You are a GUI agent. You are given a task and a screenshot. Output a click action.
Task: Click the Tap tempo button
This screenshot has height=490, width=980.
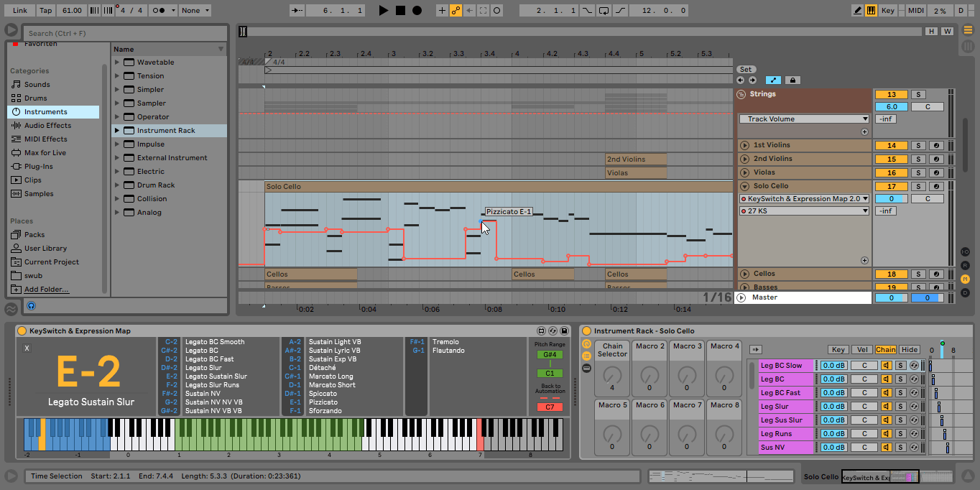[45, 11]
